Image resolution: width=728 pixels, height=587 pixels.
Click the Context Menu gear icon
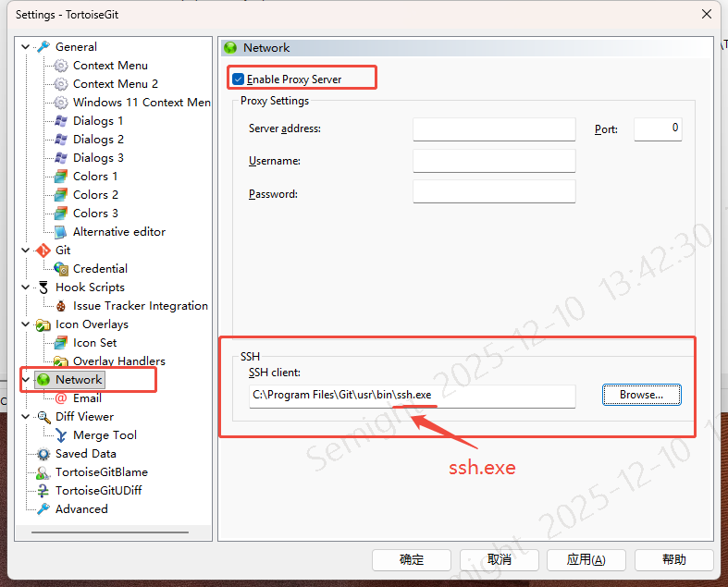tap(61, 66)
